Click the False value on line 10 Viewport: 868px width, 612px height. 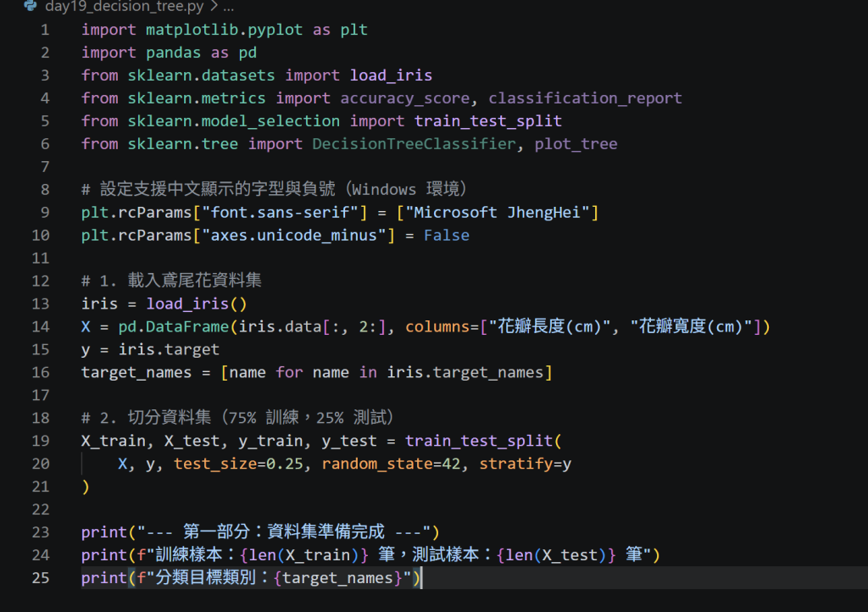[447, 236]
